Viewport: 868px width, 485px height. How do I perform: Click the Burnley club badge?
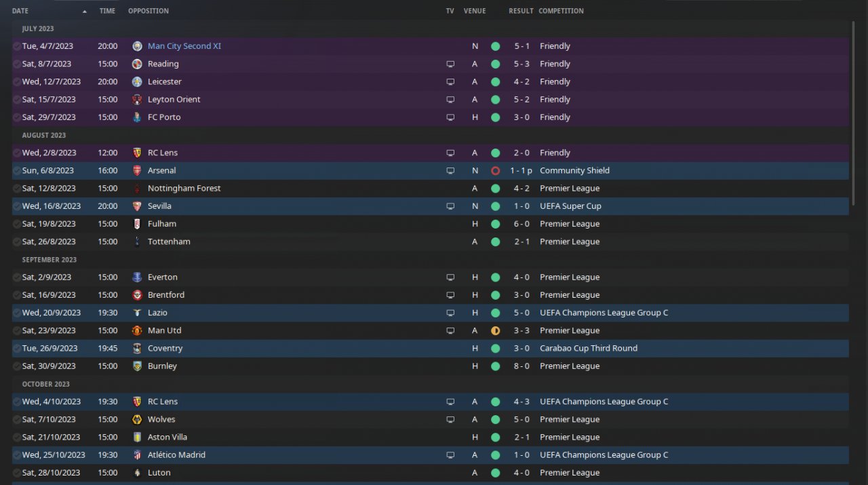coord(138,366)
